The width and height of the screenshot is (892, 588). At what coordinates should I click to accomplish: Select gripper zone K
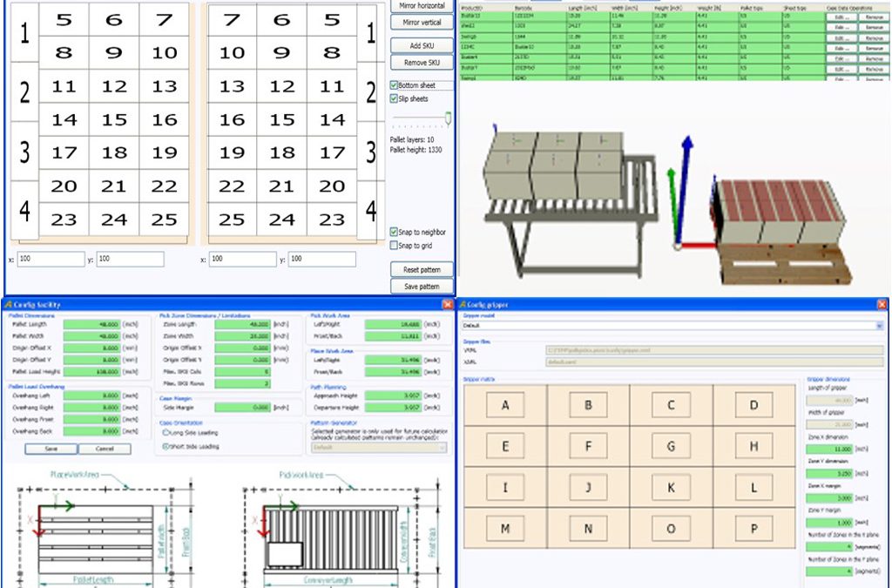672,488
